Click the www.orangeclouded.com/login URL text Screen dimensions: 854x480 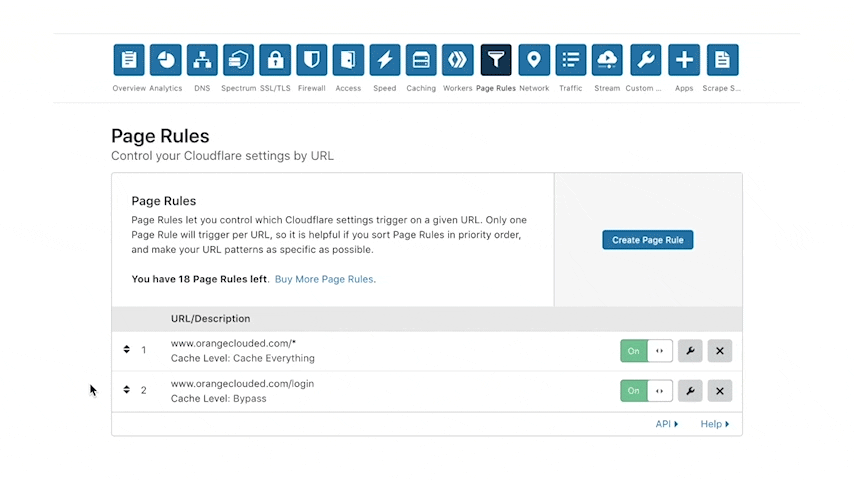[242, 384]
